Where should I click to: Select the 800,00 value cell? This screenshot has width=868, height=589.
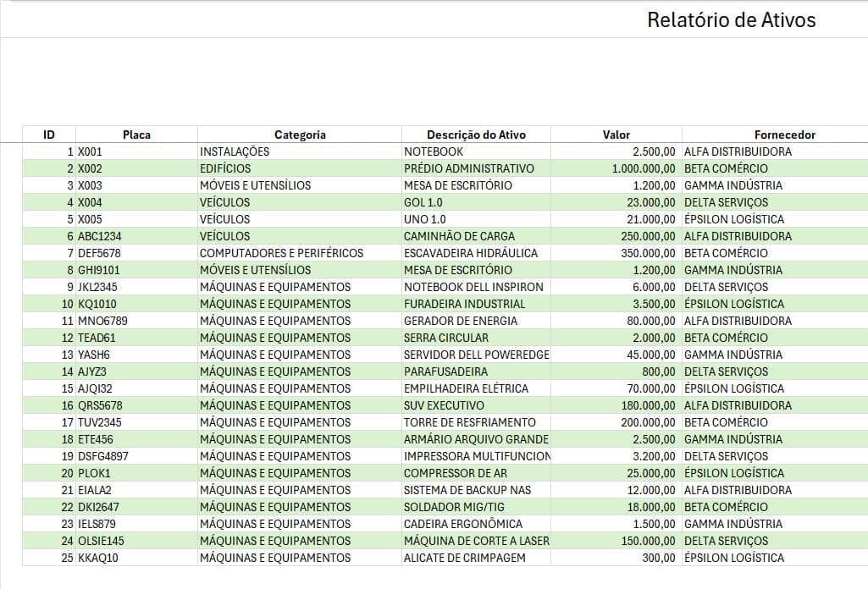(616, 372)
